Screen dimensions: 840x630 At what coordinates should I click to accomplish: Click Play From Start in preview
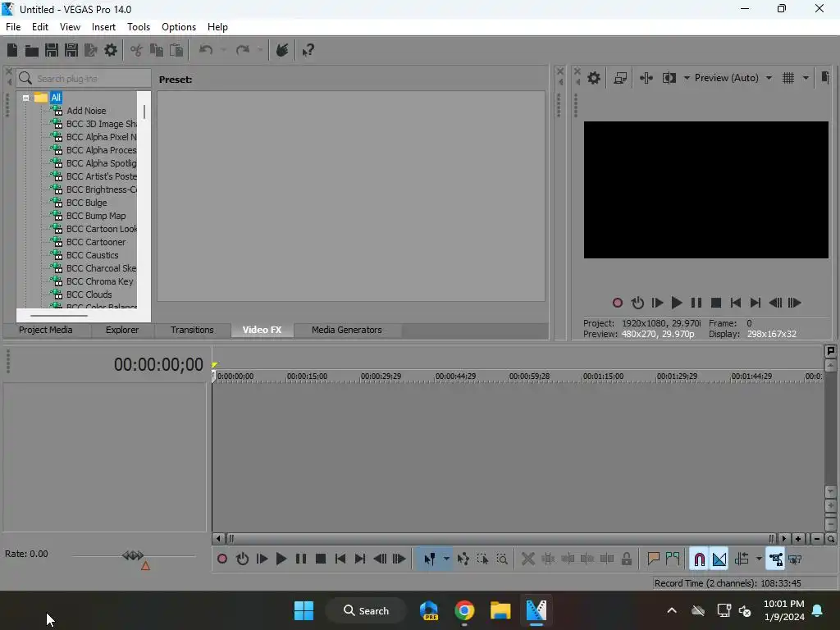tap(657, 304)
